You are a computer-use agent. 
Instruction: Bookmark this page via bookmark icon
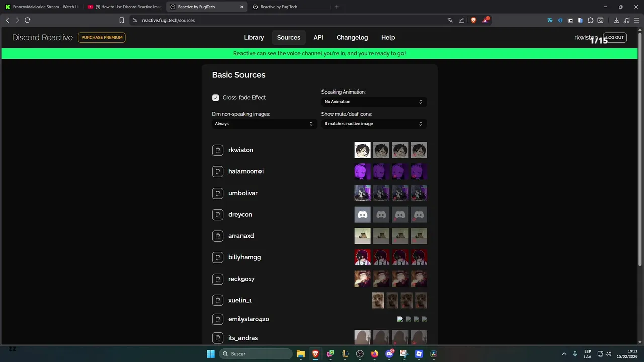point(121,20)
